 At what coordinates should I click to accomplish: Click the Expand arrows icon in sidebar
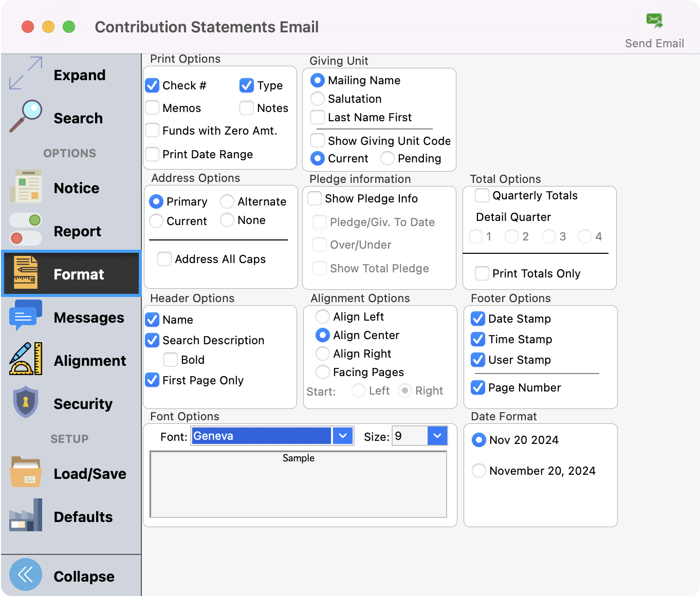pos(26,73)
